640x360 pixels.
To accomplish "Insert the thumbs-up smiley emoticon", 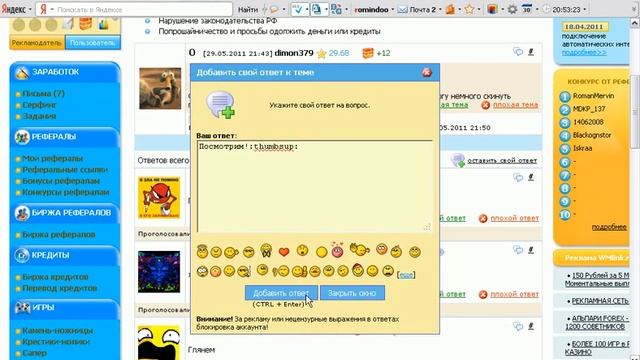I will (x=300, y=271).
